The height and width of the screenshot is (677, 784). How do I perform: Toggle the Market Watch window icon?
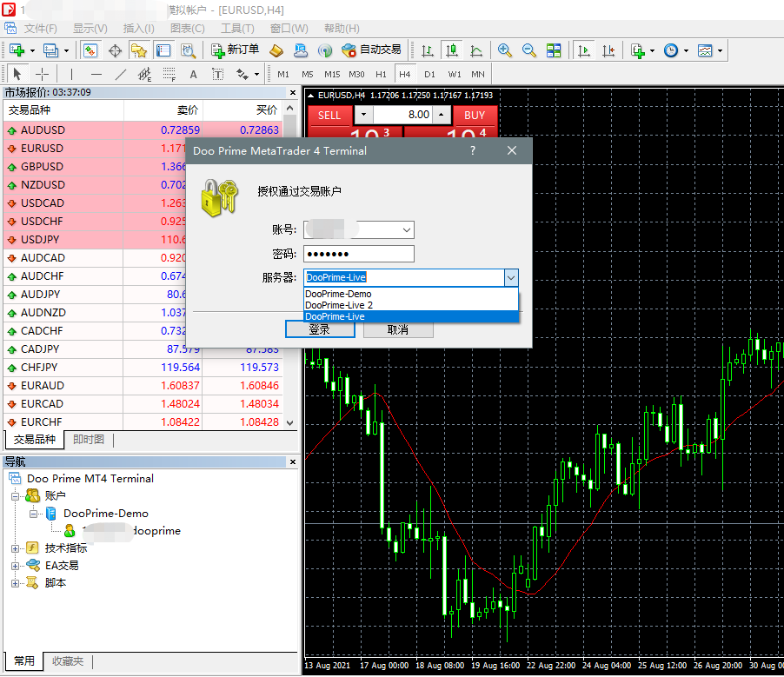point(90,50)
